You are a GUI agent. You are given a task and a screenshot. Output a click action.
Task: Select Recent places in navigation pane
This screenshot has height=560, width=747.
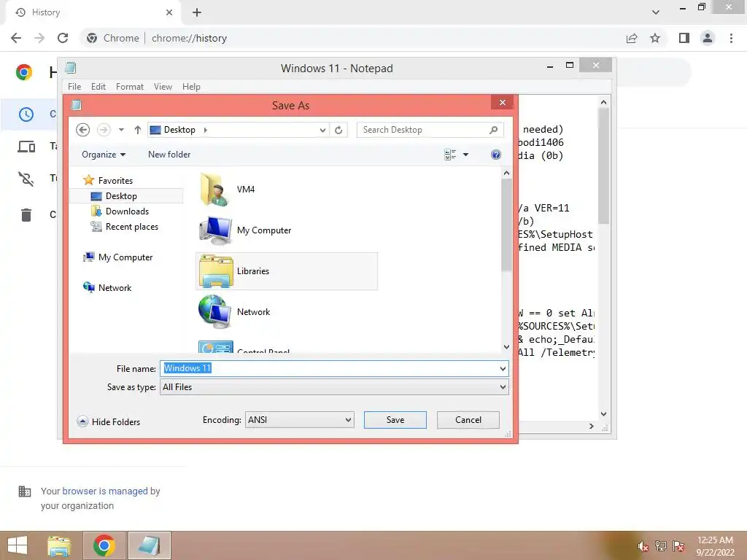click(131, 227)
